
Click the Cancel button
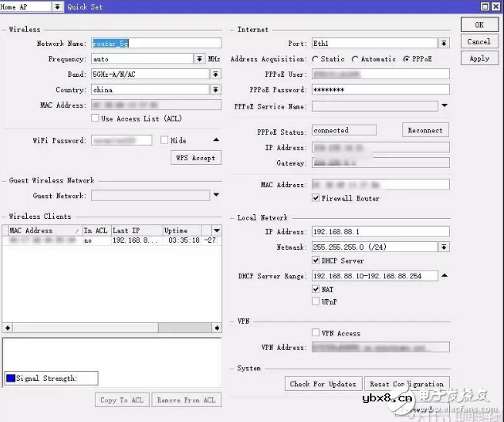pos(479,42)
